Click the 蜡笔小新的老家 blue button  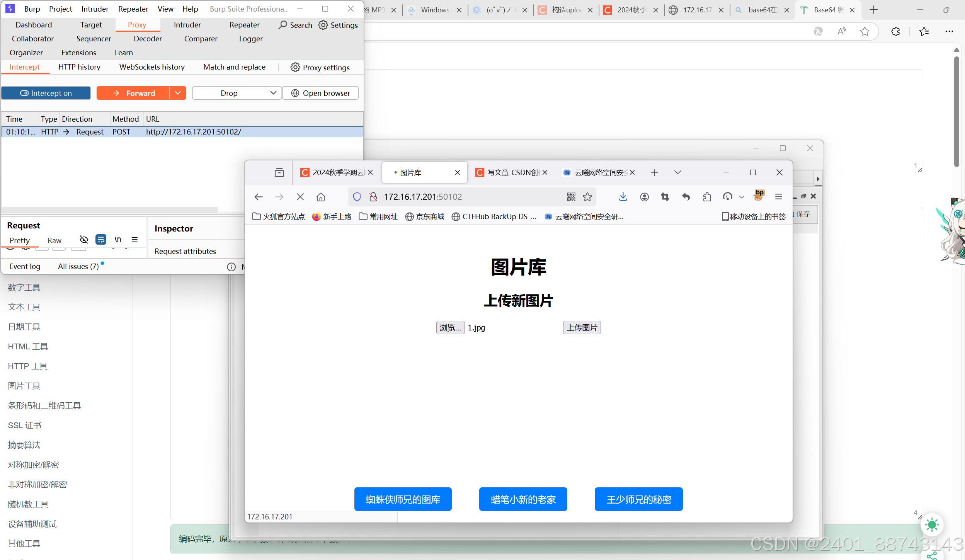coord(523,499)
